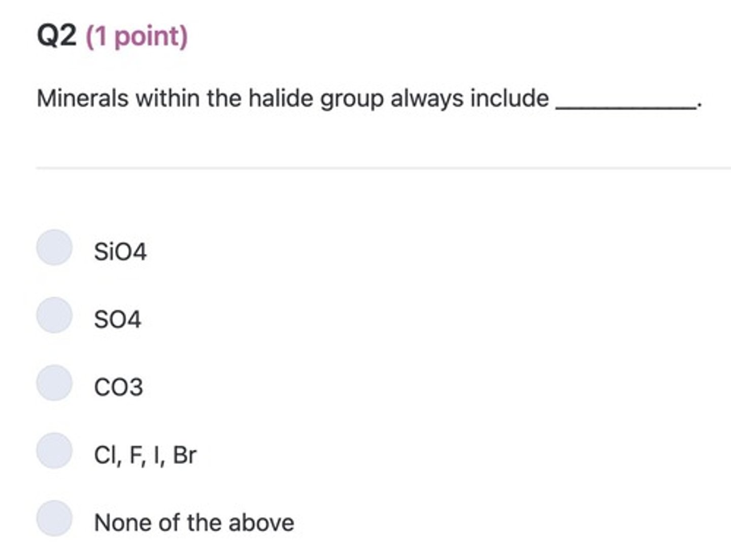Click the None of the above label text

[194, 522]
